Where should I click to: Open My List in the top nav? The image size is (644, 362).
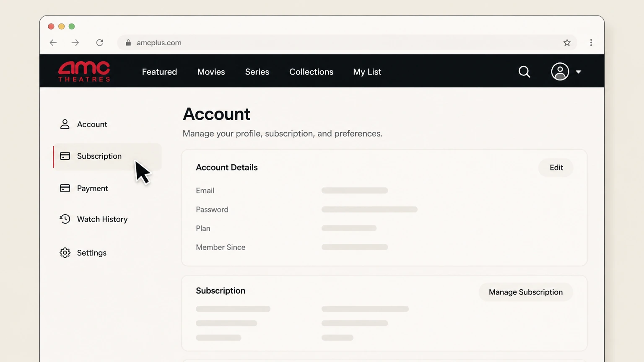click(x=367, y=72)
